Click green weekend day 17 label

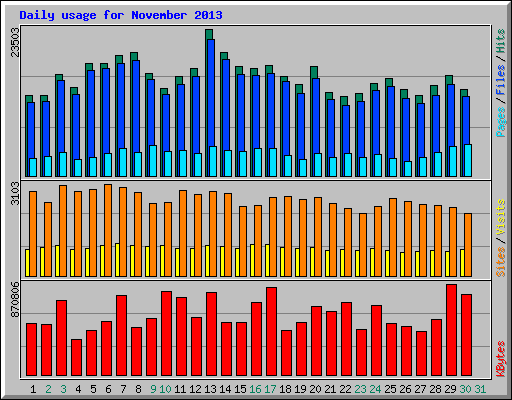coord(270,389)
